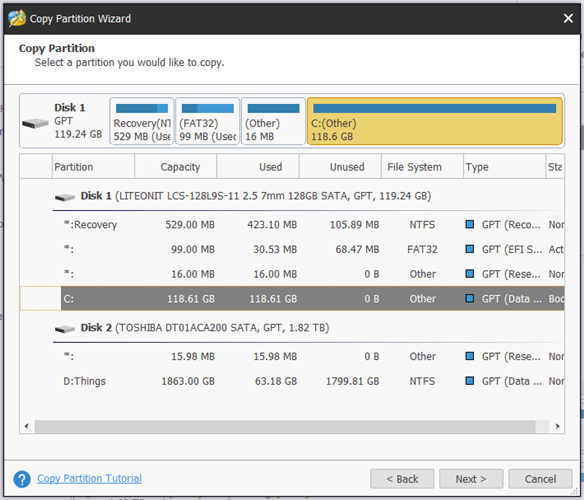Click the horizontal scrollbar thumb
Viewport: 584px width, 500px height.
pos(285,426)
